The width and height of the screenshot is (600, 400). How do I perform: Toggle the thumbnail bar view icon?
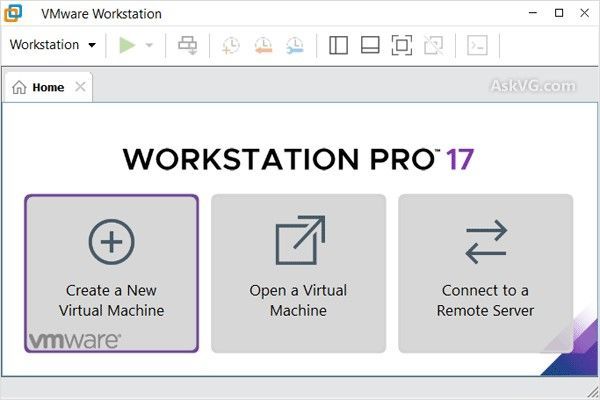point(369,45)
